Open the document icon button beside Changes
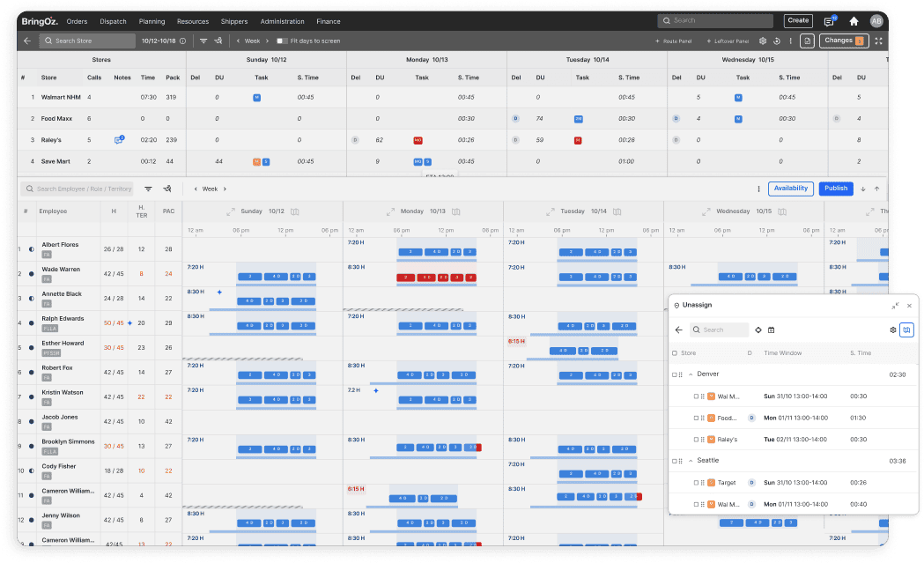Screen dimensions: 924x563 tap(808, 41)
